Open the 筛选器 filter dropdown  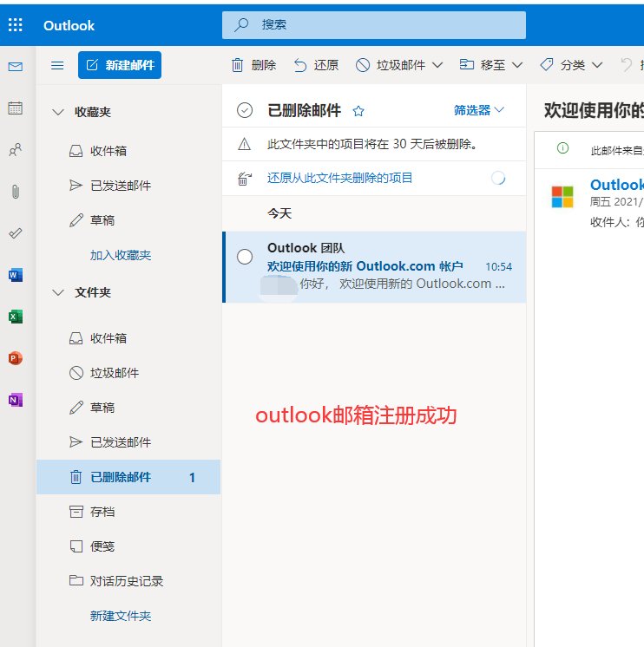click(479, 110)
